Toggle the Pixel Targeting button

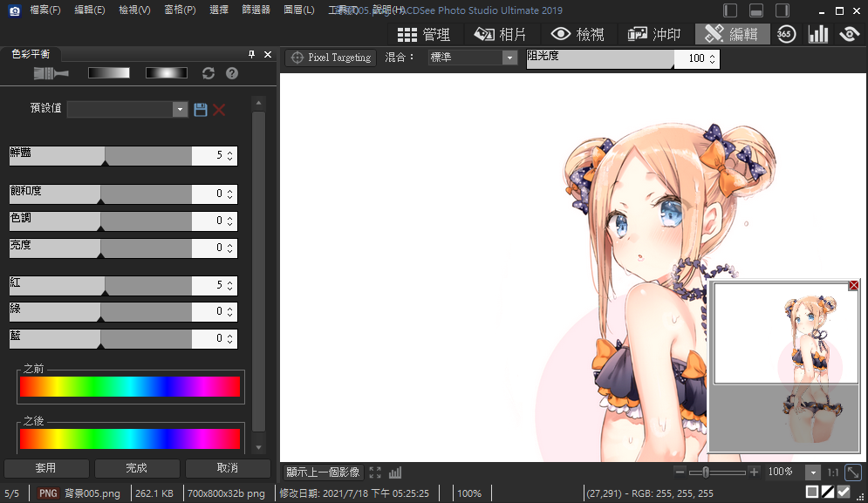point(331,58)
